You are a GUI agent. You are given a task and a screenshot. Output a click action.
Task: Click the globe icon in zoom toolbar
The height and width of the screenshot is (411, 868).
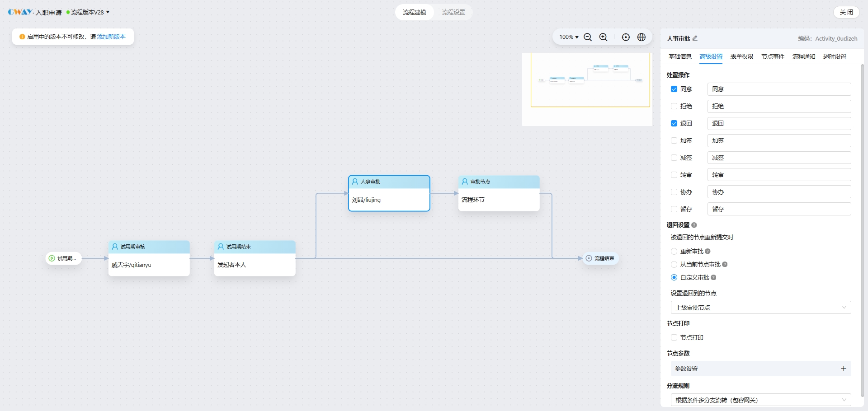[x=642, y=37]
